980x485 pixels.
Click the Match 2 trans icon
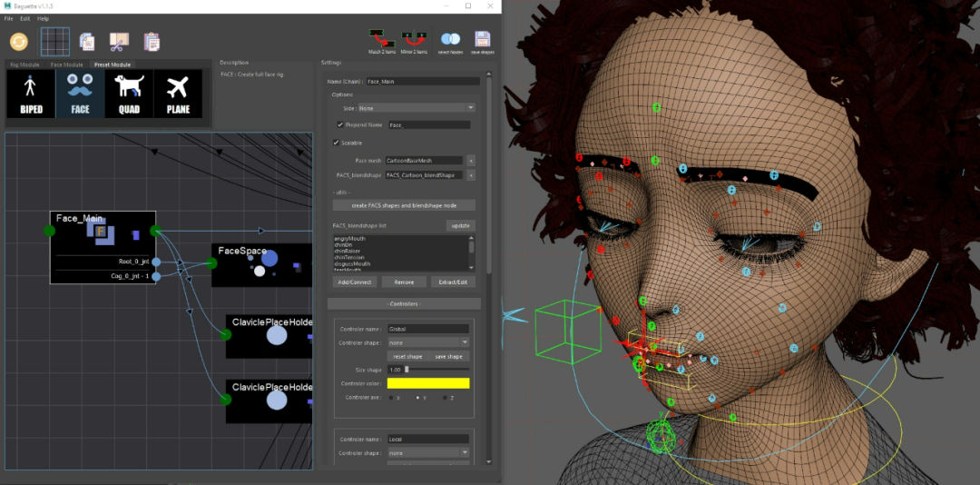pos(382,39)
